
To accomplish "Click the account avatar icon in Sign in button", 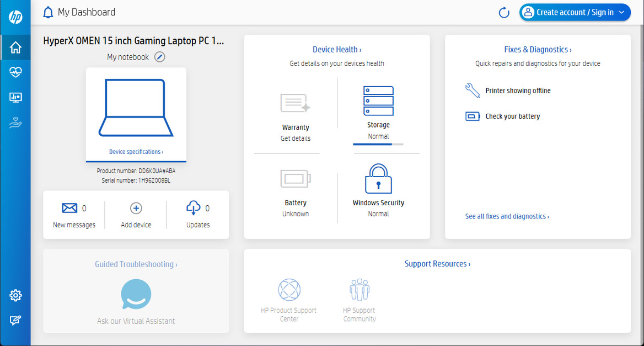I will pos(528,12).
